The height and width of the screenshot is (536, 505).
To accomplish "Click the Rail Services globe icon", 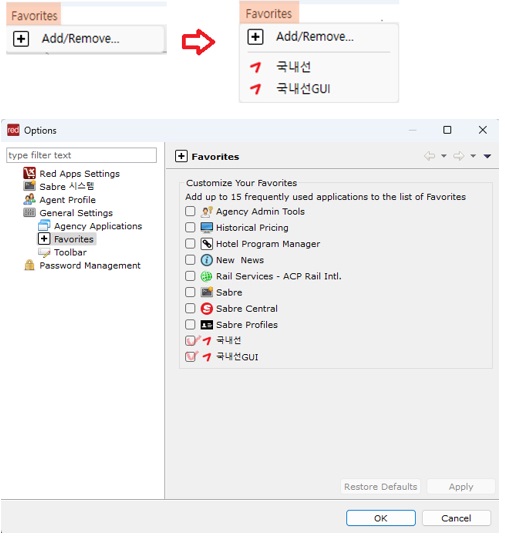I will 207,276.
